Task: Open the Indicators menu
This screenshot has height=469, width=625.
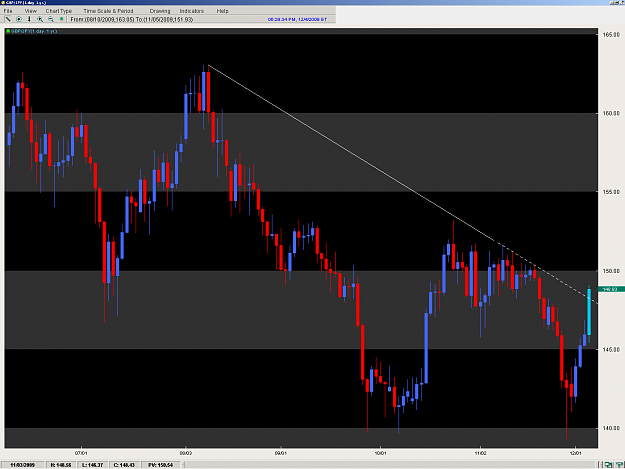Action: click(192, 11)
